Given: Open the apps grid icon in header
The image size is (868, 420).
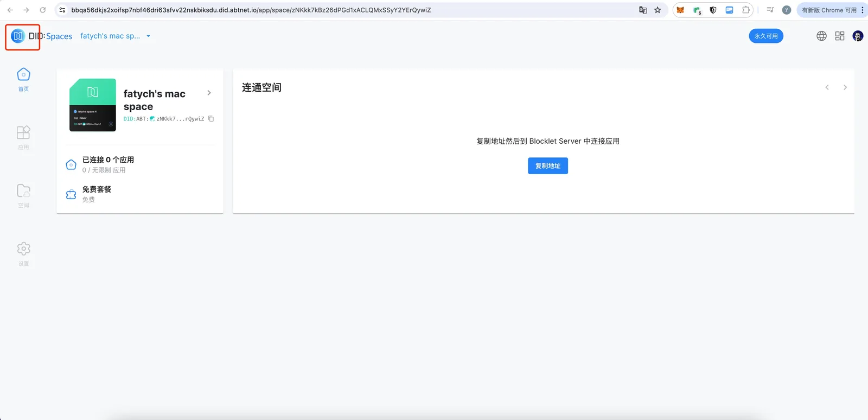Looking at the screenshot, I should tap(840, 36).
